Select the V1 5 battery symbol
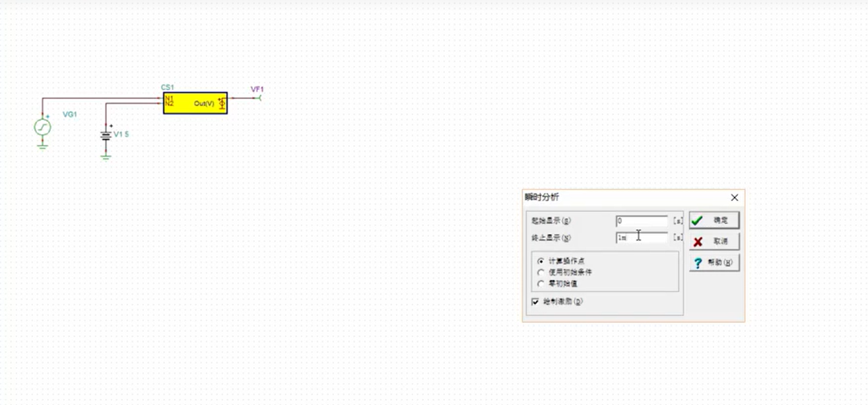 coord(106,135)
